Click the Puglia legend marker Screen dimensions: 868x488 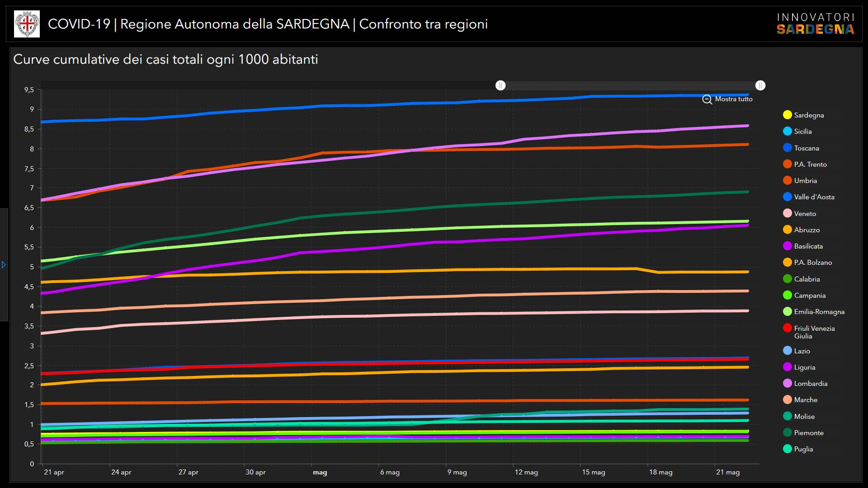pyautogui.click(x=788, y=449)
